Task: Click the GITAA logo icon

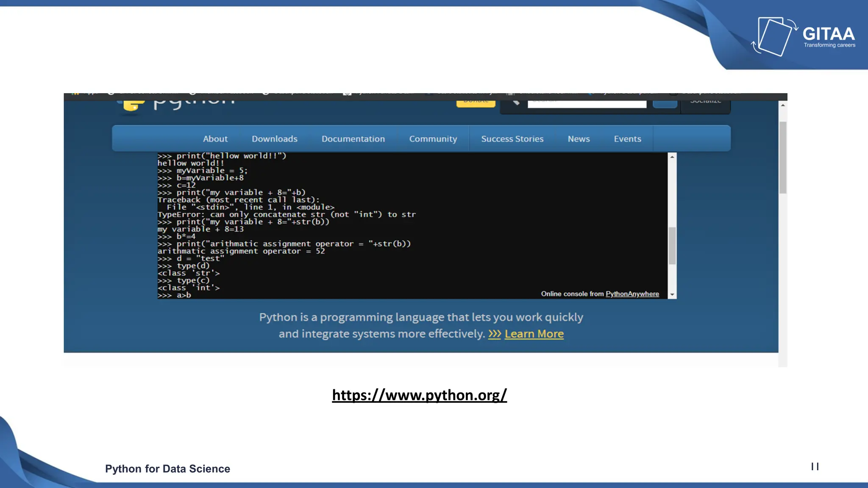Action: pyautogui.click(x=774, y=36)
